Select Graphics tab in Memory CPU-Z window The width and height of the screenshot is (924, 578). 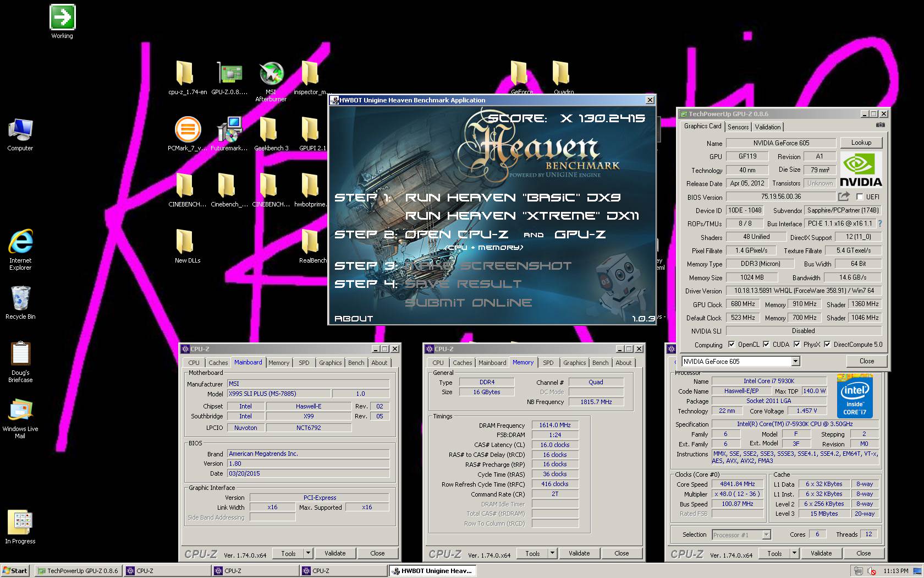pos(574,363)
